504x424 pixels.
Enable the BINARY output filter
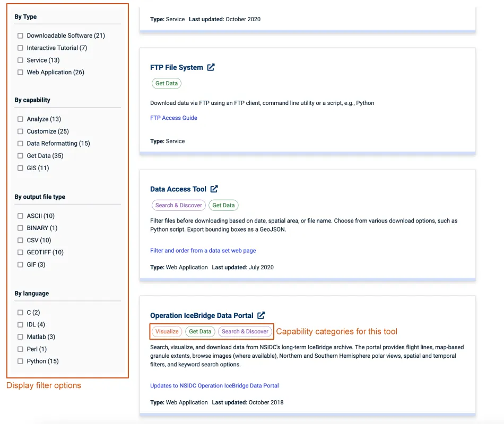[x=20, y=228]
